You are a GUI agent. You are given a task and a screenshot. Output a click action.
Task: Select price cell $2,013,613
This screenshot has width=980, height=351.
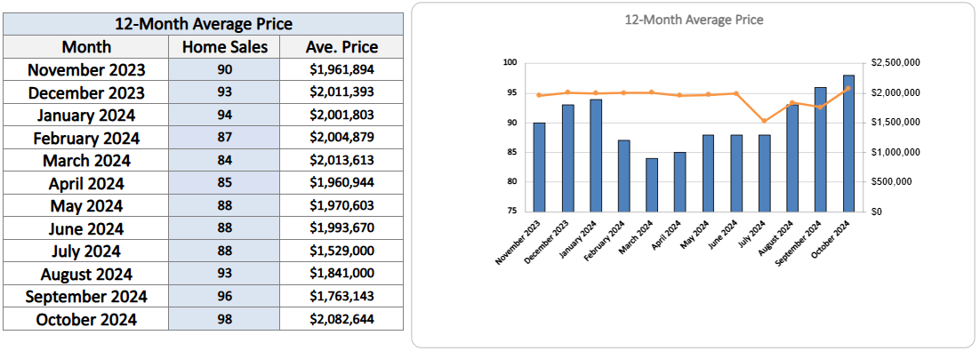point(341,161)
